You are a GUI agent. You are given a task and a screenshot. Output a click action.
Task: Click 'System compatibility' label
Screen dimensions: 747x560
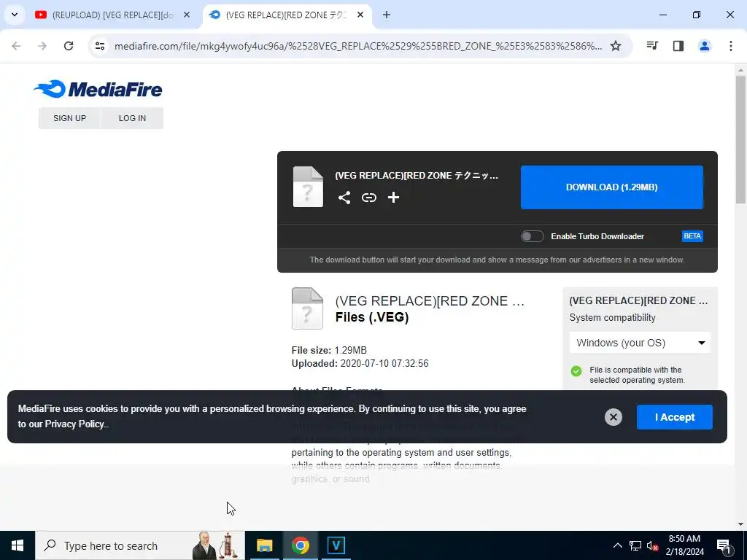click(x=612, y=318)
